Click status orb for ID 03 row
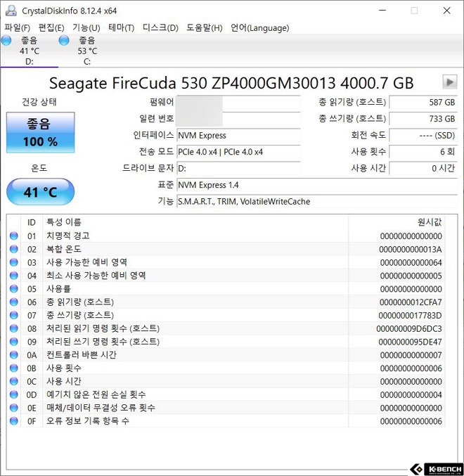 [x=13, y=262]
